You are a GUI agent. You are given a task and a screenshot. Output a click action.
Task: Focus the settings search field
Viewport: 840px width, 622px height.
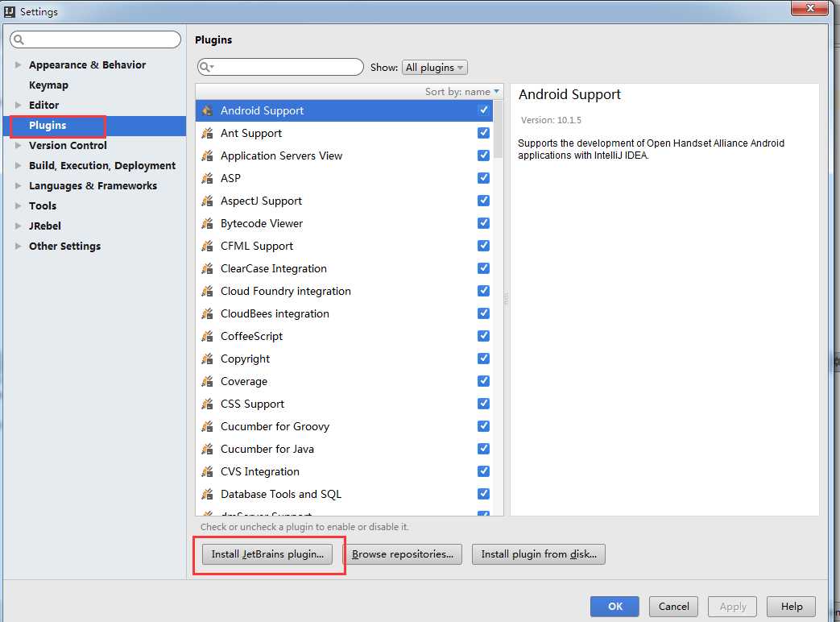[x=95, y=39]
